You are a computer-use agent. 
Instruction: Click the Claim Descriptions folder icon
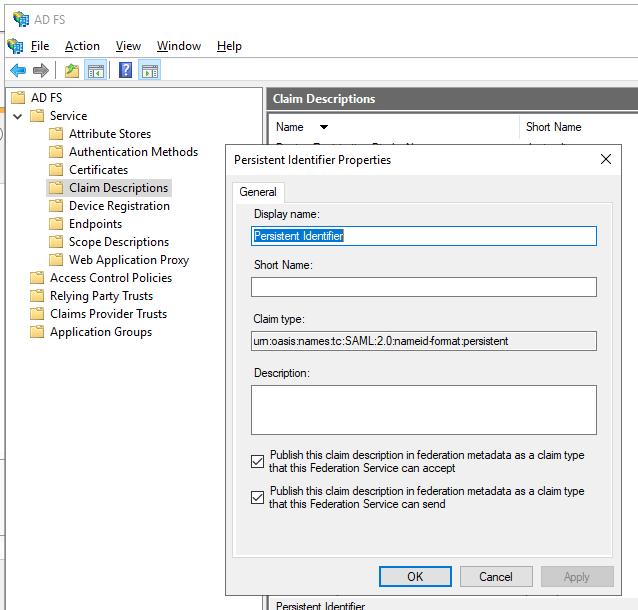tap(56, 188)
